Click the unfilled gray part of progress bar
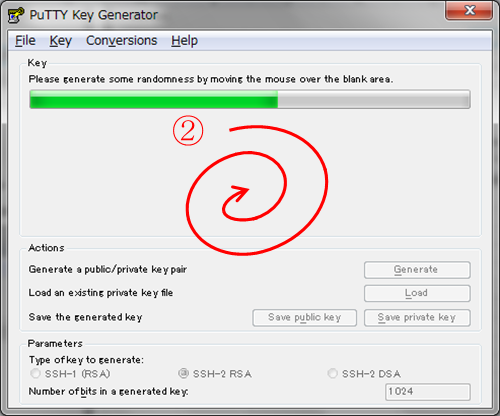 [374, 99]
